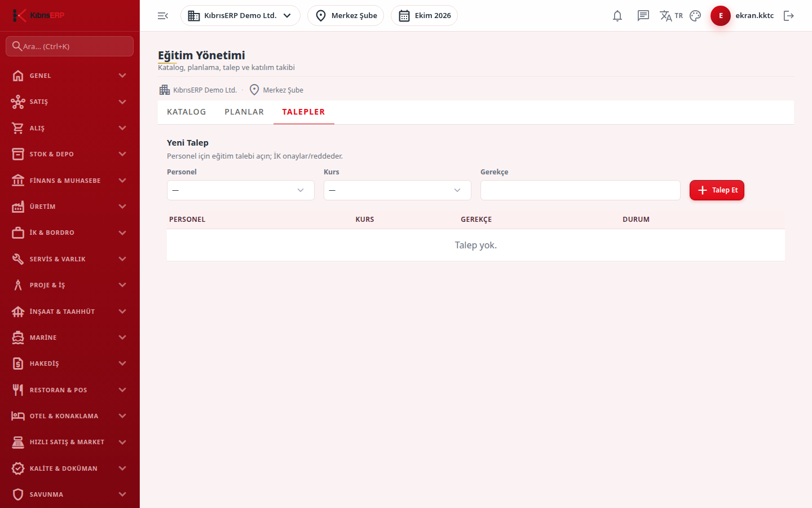Expand the Hakediş menu chevron
Screen dimensions: 812x508
[x=122, y=364]
